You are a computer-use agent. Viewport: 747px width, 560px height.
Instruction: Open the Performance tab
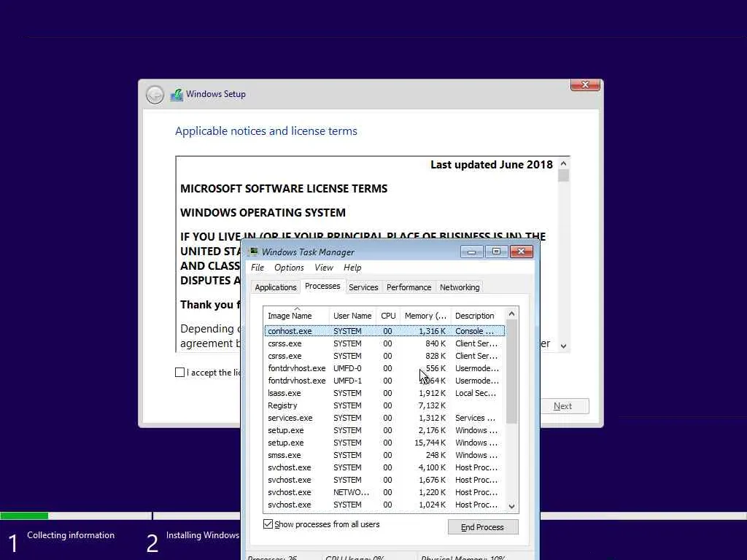click(409, 287)
